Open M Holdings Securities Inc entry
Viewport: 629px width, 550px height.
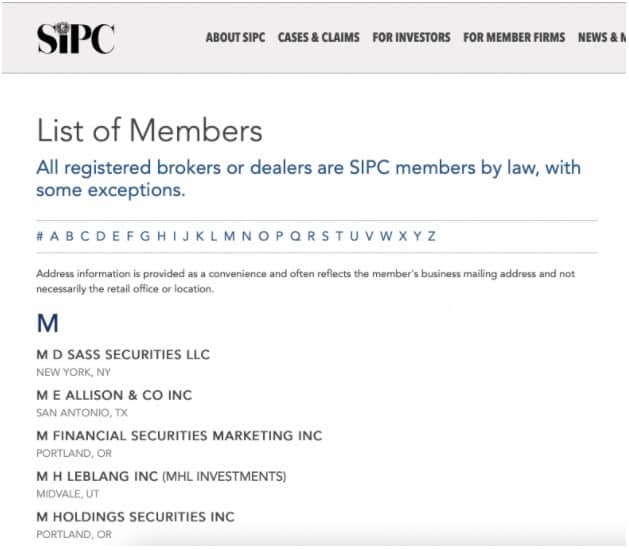point(136,517)
